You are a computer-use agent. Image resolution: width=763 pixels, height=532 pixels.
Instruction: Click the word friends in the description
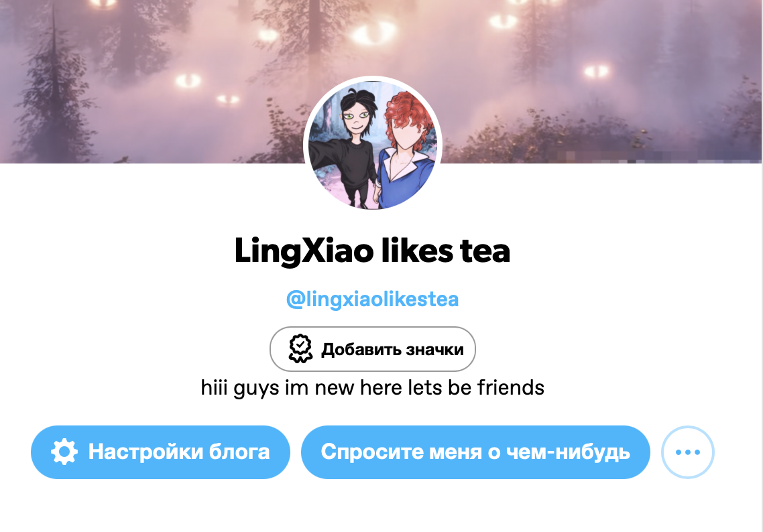click(511, 387)
